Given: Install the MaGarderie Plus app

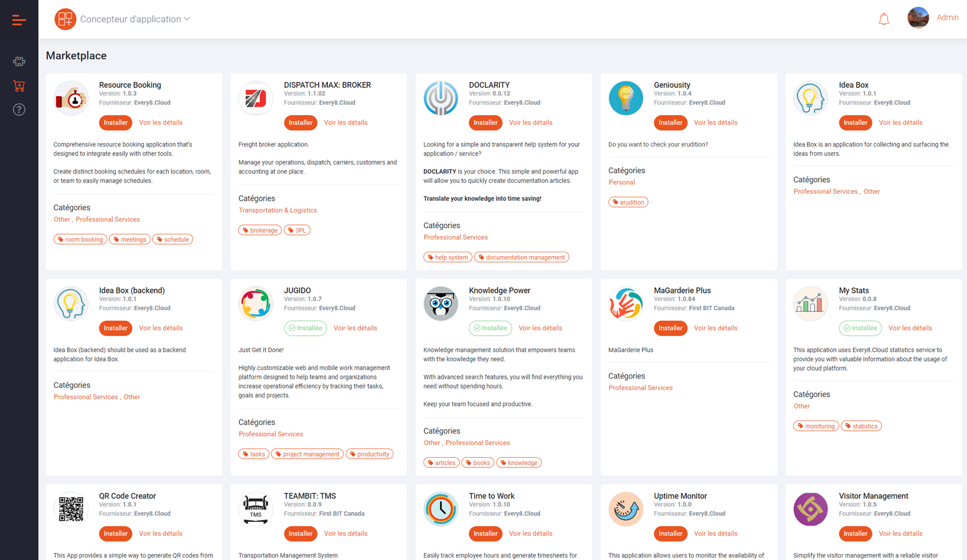Looking at the screenshot, I should click(x=670, y=328).
